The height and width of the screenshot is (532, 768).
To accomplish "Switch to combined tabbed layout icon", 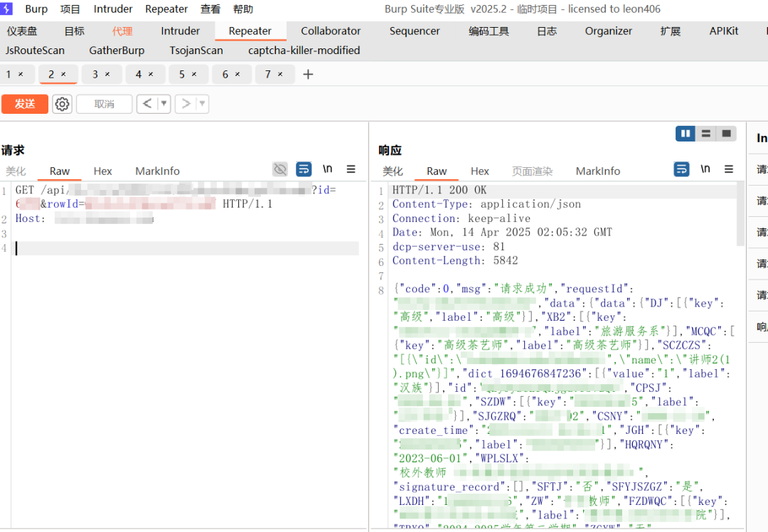I will 726,133.
